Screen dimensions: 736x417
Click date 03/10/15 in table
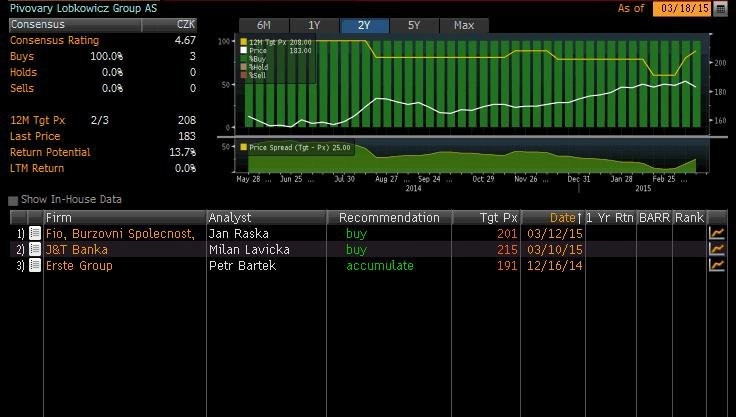(x=554, y=249)
